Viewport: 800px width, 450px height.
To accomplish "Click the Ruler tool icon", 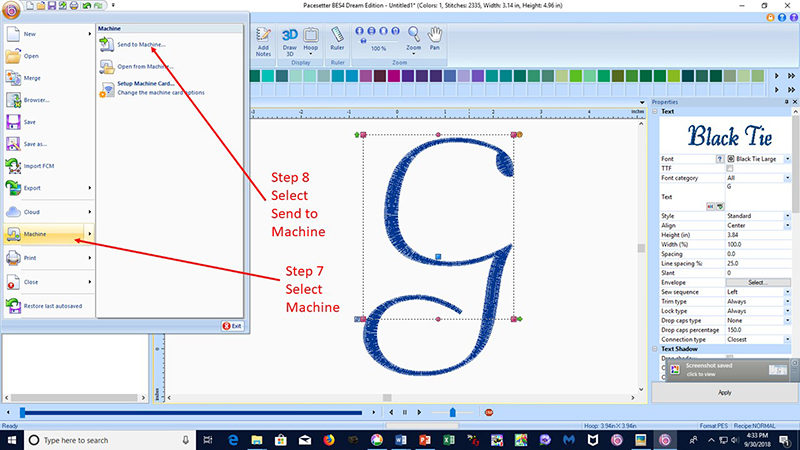I will tap(337, 38).
